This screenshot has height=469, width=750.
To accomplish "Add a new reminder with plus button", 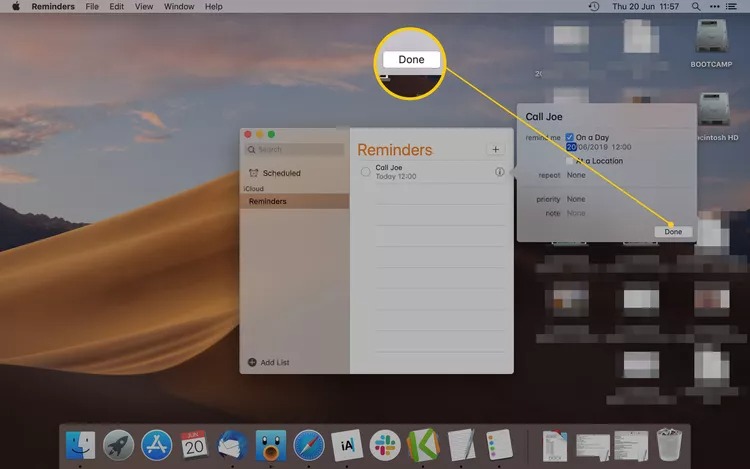I will pyautogui.click(x=496, y=150).
